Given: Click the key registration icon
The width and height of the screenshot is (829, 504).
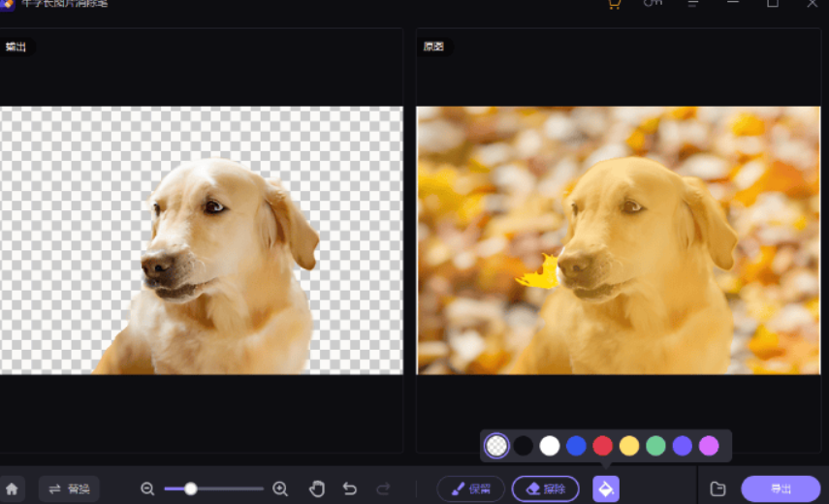Looking at the screenshot, I should click(653, 4).
